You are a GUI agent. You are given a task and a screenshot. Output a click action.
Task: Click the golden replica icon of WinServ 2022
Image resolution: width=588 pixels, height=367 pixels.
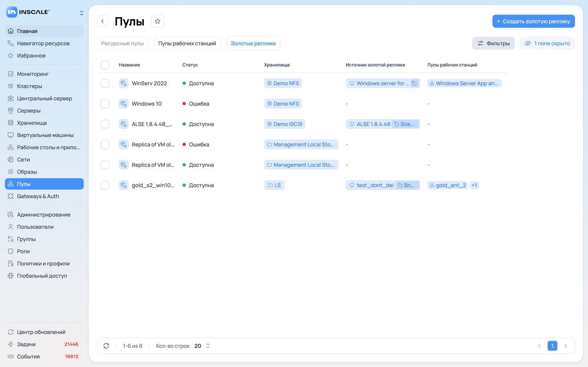click(x=123, y=83)
